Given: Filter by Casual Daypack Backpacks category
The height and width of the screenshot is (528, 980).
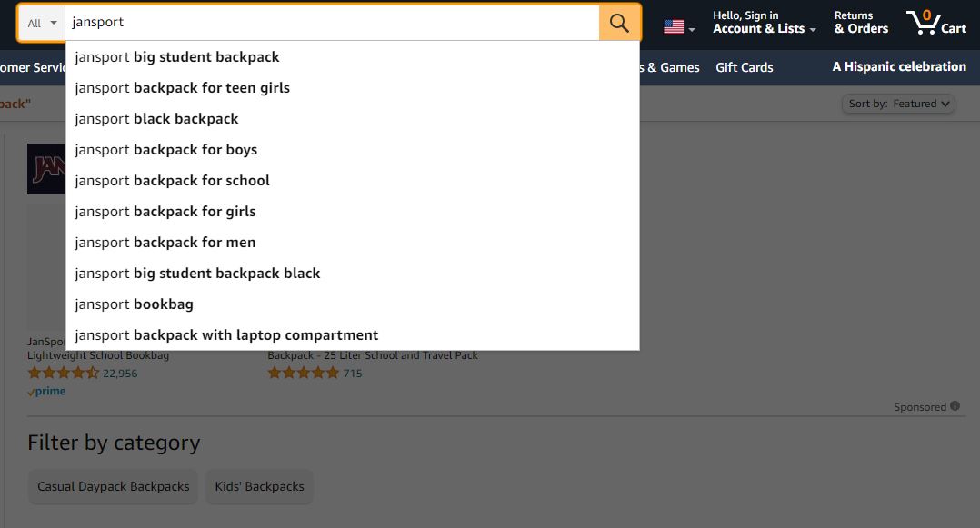Looking at the screenshot, I should pyautogui.click(x=113, y=487).
